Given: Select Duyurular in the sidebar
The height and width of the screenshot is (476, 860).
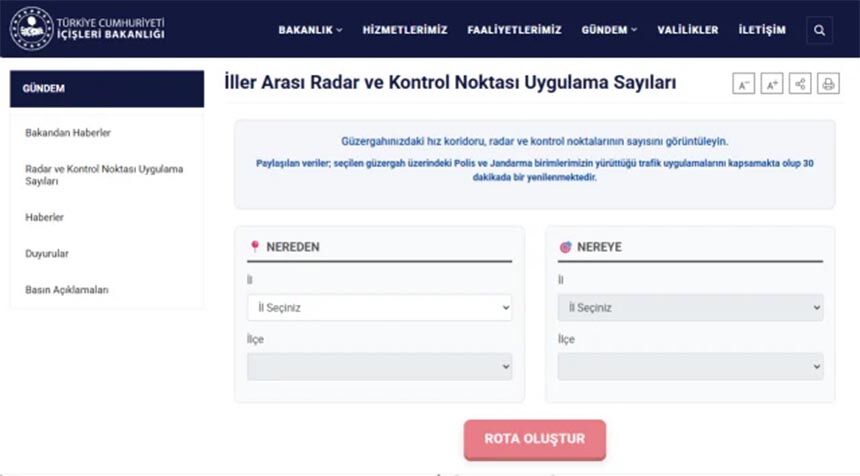Looking at the screenshot, I should click(47, 254).
